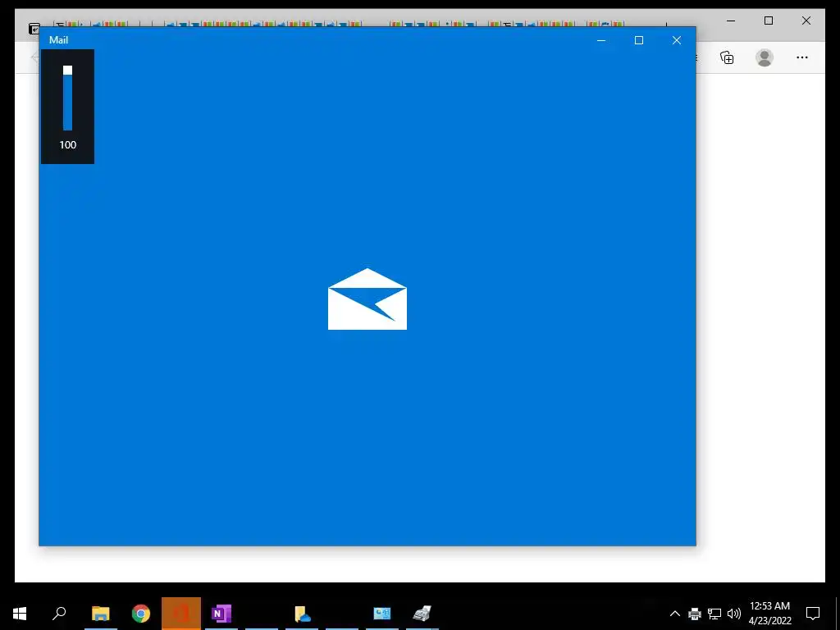Open the folder-with-cloud taskbar icon
Image resolution: width=840 pixels, height=630 pixels.
click(302, 614)
